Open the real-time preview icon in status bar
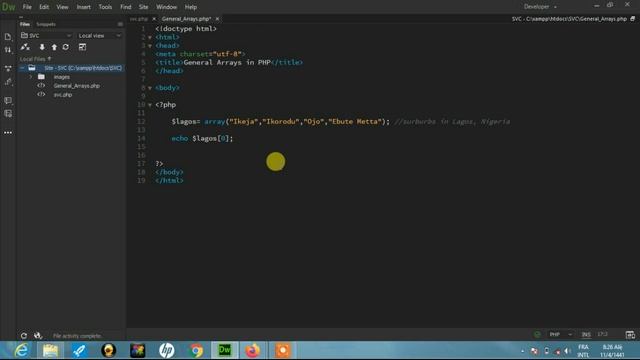This screenshot has height=360, width=640. (x=630, y=335)
